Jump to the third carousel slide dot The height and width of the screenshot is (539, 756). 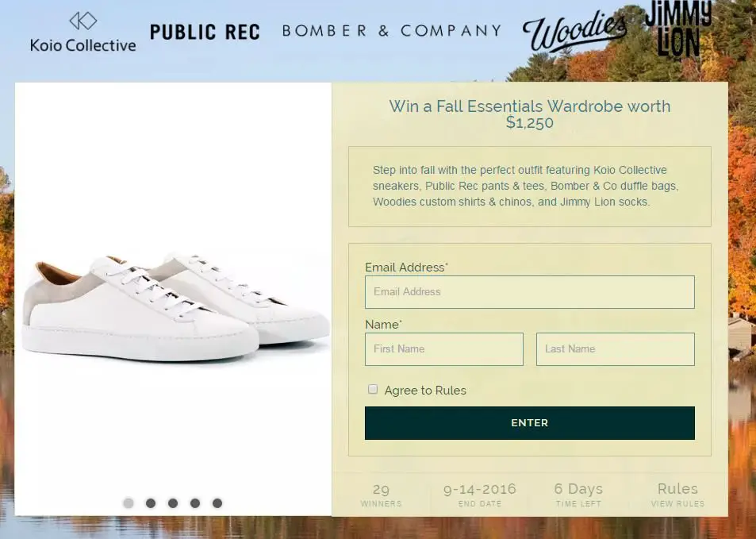tap(173, 502)
